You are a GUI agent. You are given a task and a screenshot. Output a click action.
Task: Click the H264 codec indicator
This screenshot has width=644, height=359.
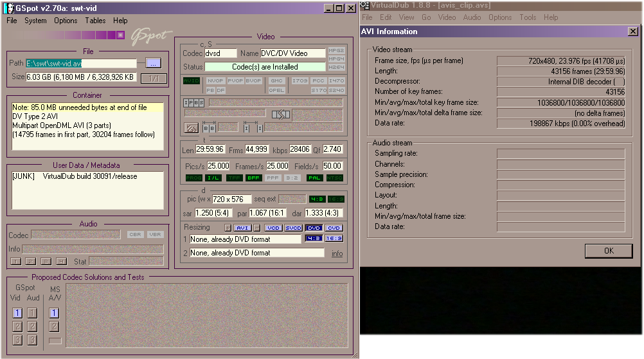click(x=336, y=67)
